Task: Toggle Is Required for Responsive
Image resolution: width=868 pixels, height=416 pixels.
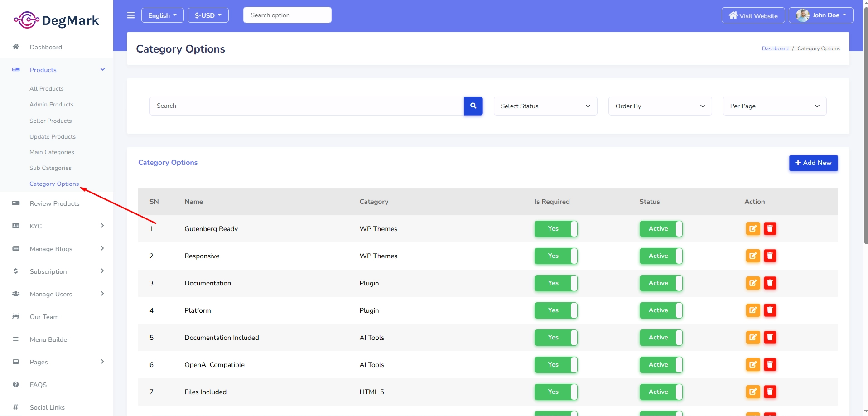Action: (556, 256)
